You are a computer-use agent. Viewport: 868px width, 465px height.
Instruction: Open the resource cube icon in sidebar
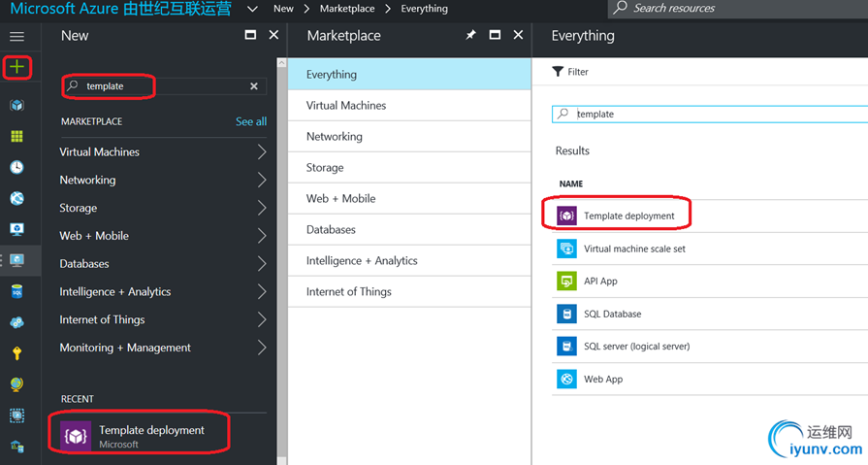(x=16, y=105)
